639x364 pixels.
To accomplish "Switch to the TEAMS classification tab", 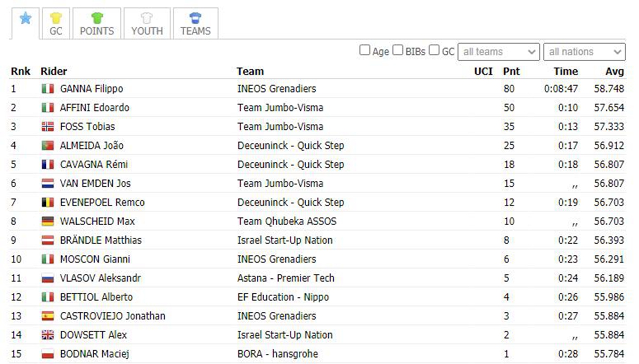I will tap(195, 23).
